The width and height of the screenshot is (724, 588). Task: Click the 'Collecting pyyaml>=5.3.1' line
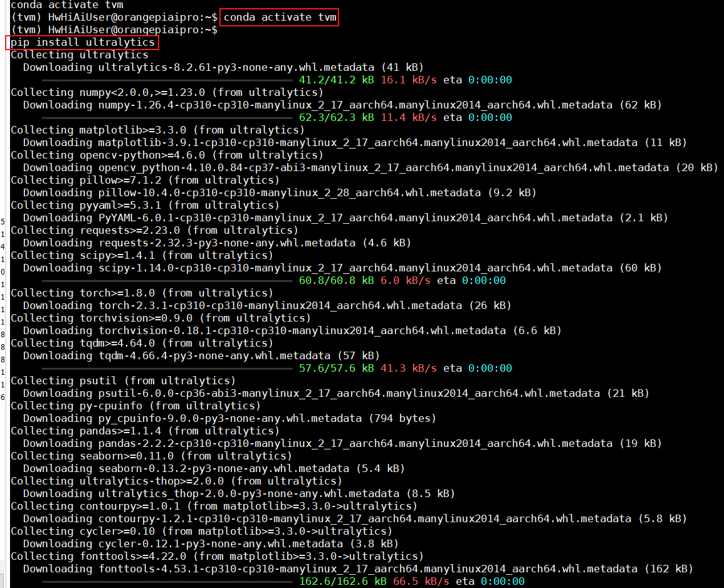click(x=145, y=205)
